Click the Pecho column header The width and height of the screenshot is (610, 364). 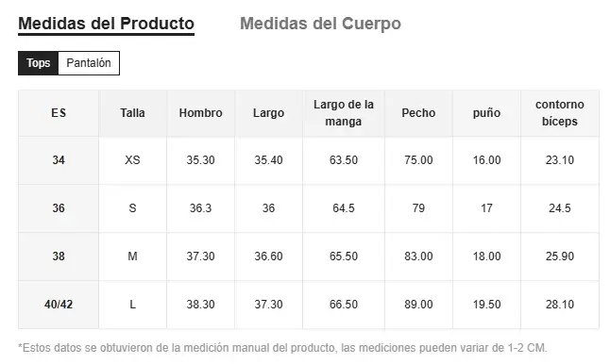point(418,113)
